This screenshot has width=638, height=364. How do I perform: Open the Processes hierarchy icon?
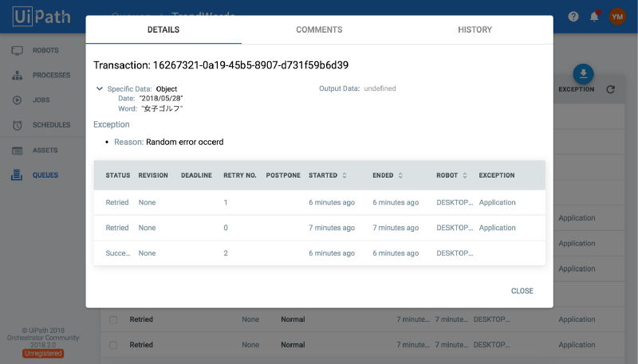click(x=17, y=75)
